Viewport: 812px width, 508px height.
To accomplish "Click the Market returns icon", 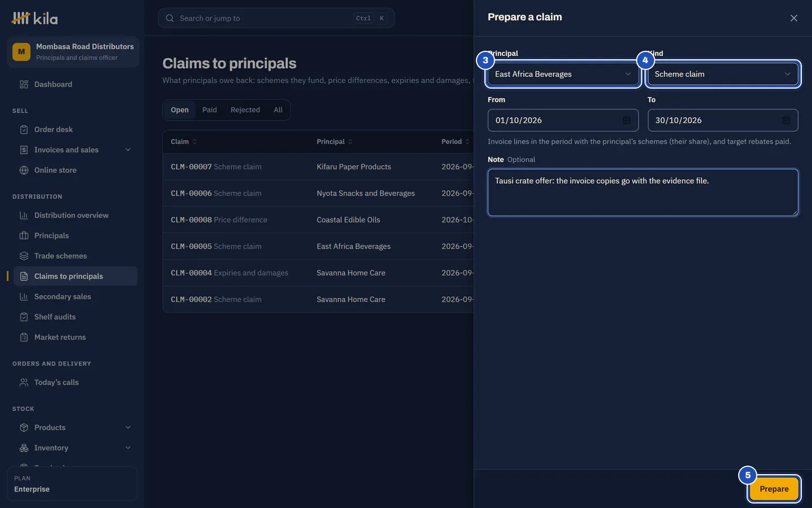I will (24, 337).
